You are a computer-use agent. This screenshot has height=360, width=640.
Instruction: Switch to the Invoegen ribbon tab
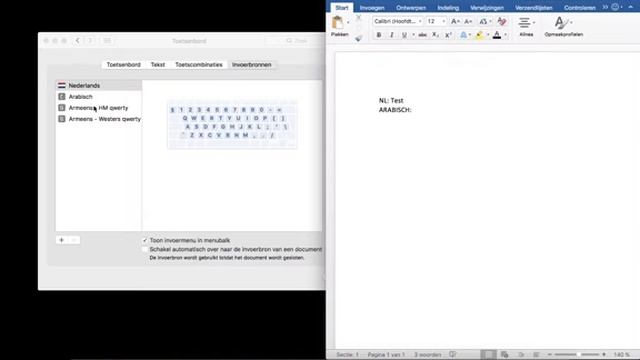click(x=372, y=8)
